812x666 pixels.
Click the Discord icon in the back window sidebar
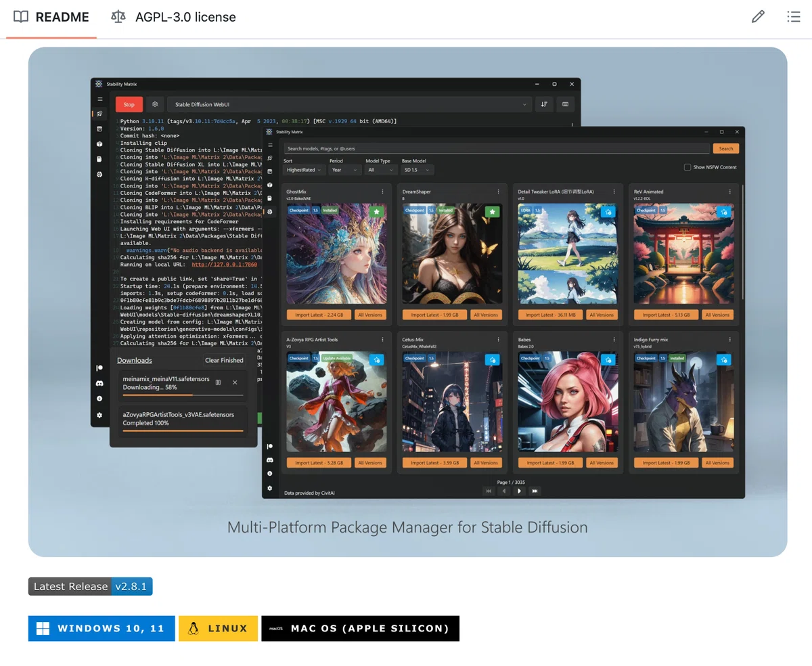pyautogui.click(x=99, y=383)
